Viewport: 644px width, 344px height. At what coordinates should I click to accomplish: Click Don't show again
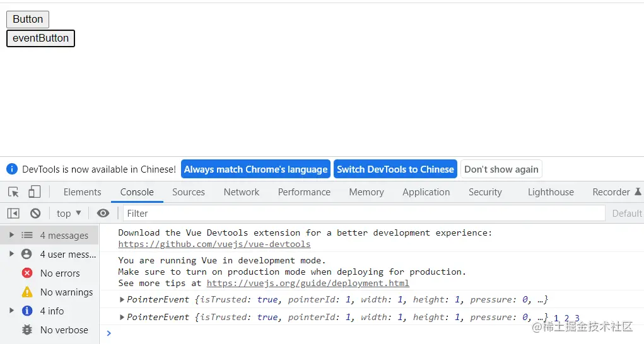coord(501,169)
